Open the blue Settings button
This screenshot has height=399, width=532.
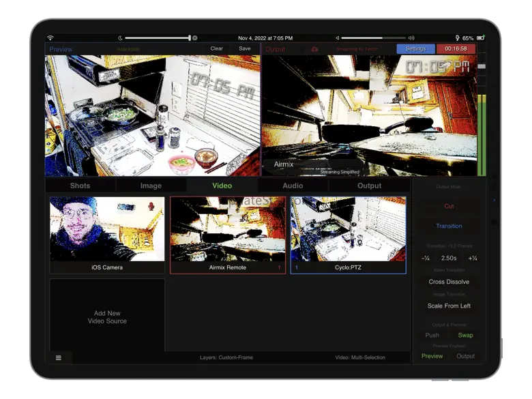point(415,49)
